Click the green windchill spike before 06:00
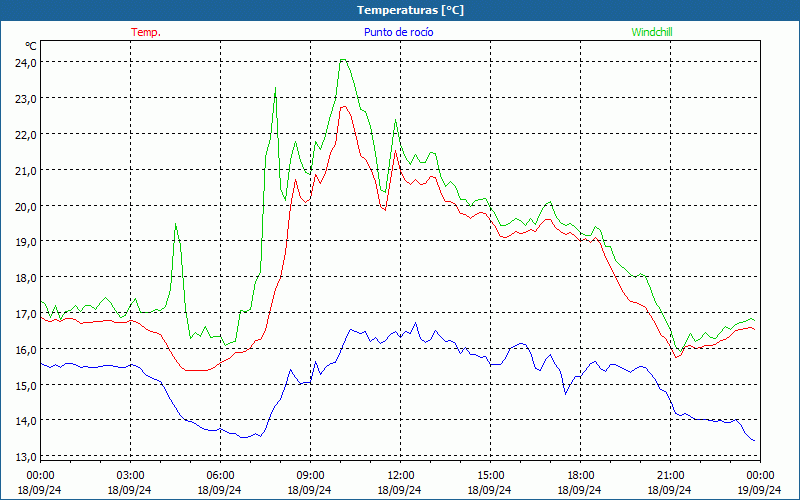 click(x=176, y=224)
